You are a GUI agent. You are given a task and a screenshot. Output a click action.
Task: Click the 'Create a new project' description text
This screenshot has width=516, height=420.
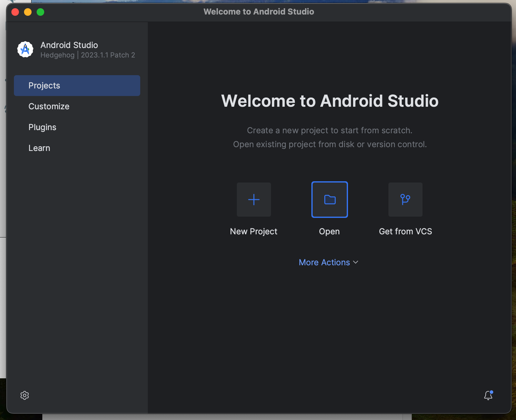coord(330,130)
